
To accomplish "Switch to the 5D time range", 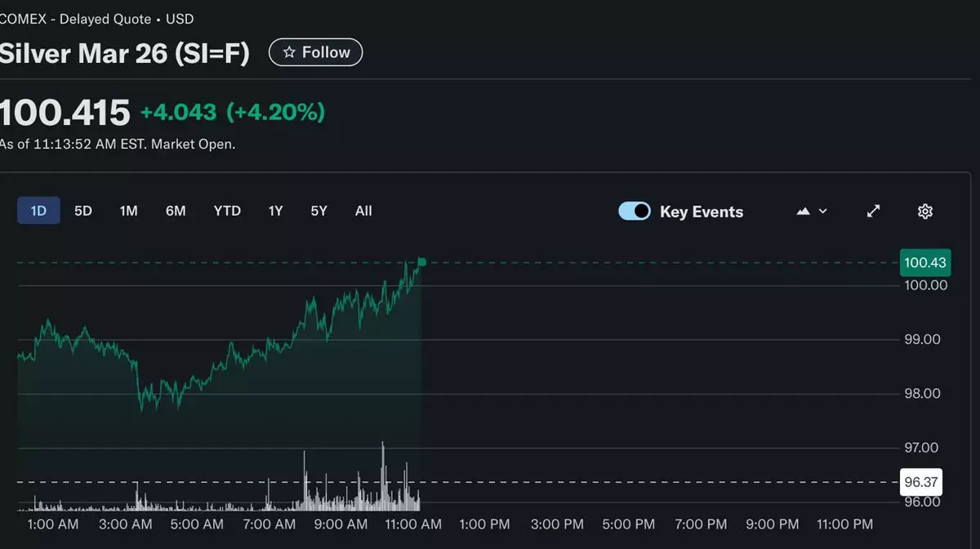I will pos(83,211).
